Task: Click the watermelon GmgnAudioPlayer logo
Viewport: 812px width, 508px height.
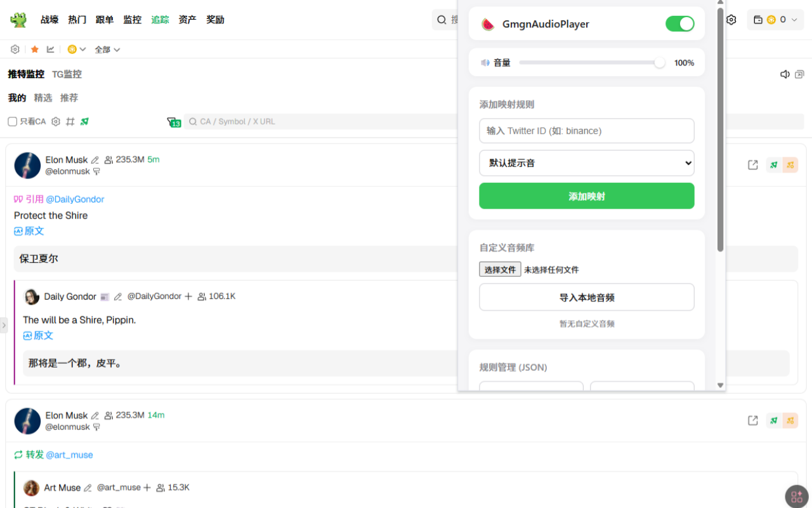Action: [488, 24]
